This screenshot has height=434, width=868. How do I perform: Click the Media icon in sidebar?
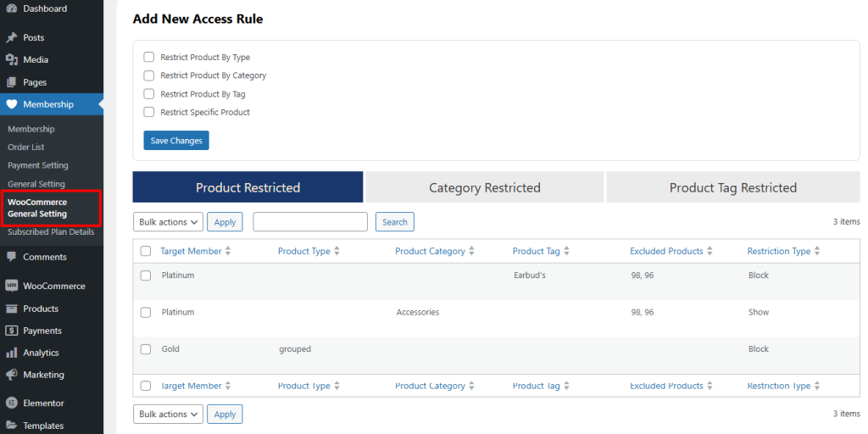(11, 60)
